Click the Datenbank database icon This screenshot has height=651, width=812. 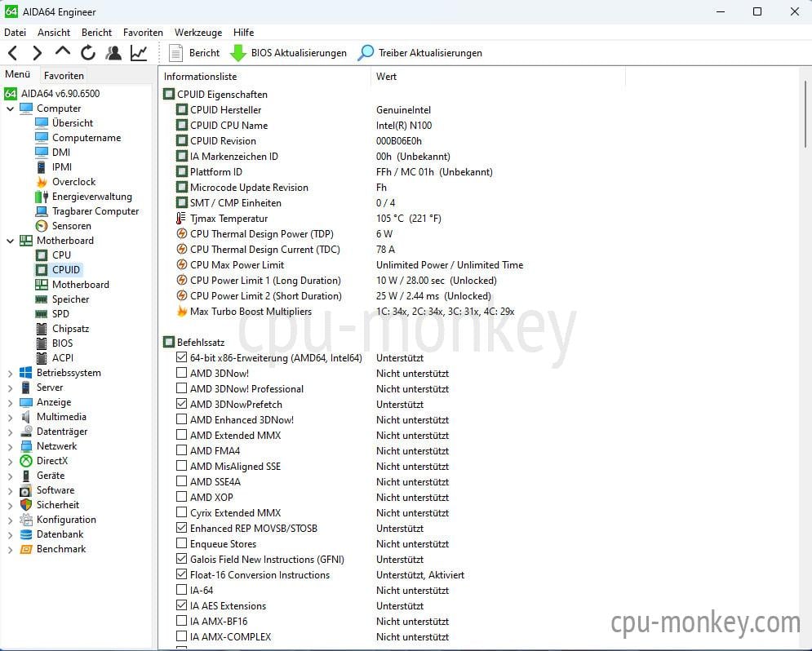tap(26, 534)
